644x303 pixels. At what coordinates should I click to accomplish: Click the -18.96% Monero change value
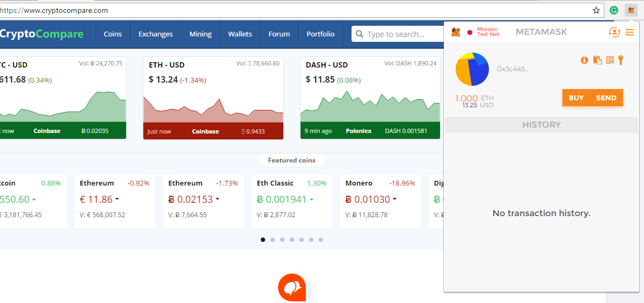click(402, 183)
